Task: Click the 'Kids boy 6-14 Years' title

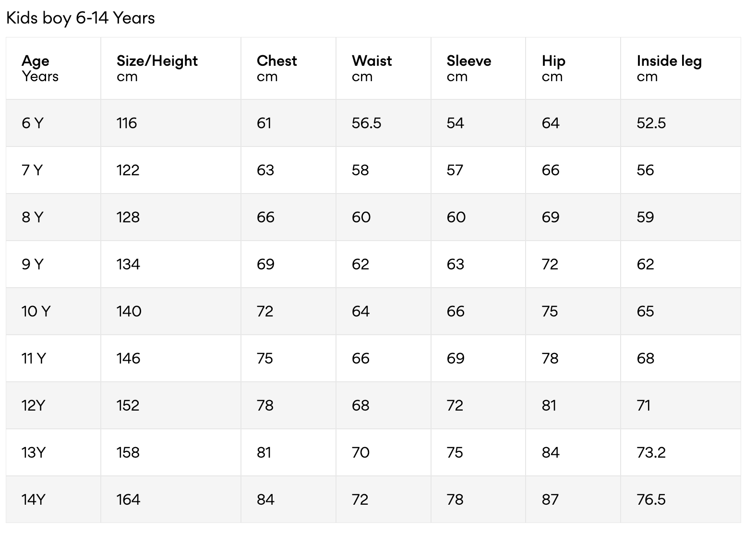Action: 81,18
